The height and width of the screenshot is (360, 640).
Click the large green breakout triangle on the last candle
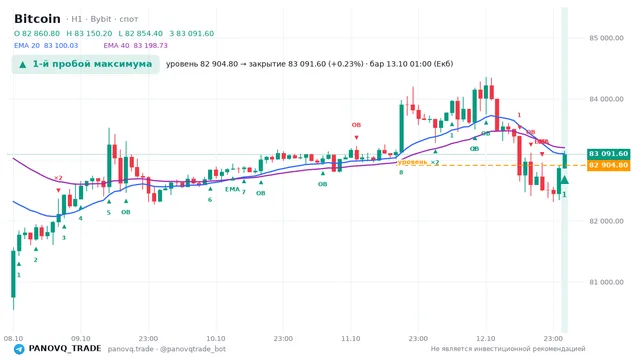pos(564,180)
